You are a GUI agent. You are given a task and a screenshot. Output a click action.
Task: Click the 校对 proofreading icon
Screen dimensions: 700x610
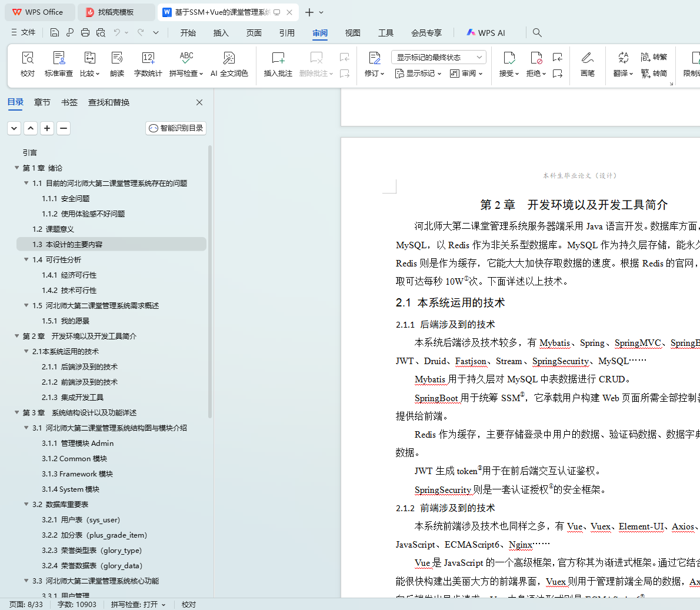click(x=28, y=64)
